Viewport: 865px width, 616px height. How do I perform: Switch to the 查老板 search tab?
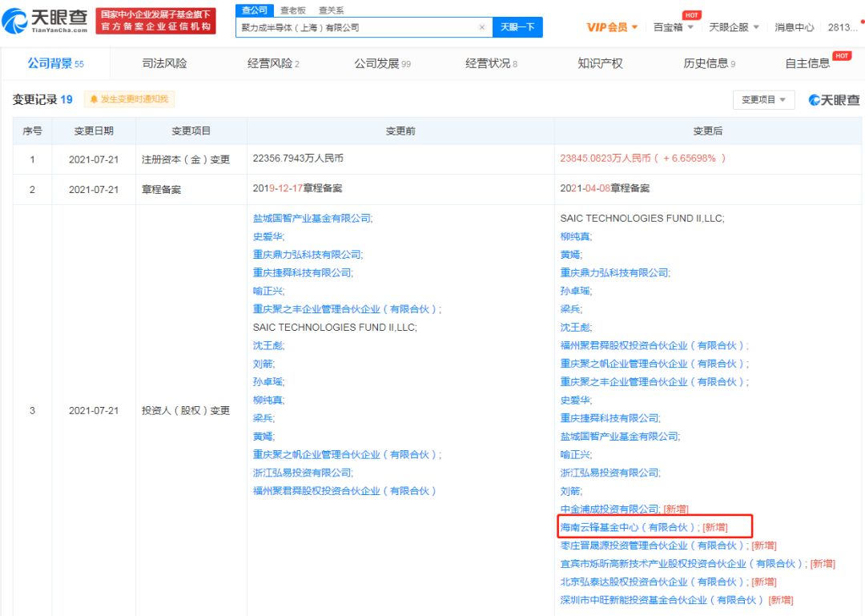click(x=293, y=10)
